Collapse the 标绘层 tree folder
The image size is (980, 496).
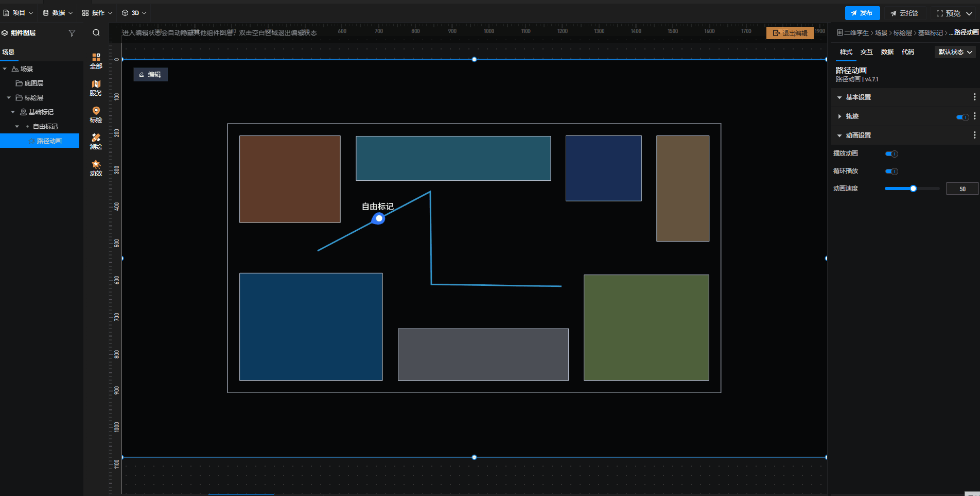[9, 97]
